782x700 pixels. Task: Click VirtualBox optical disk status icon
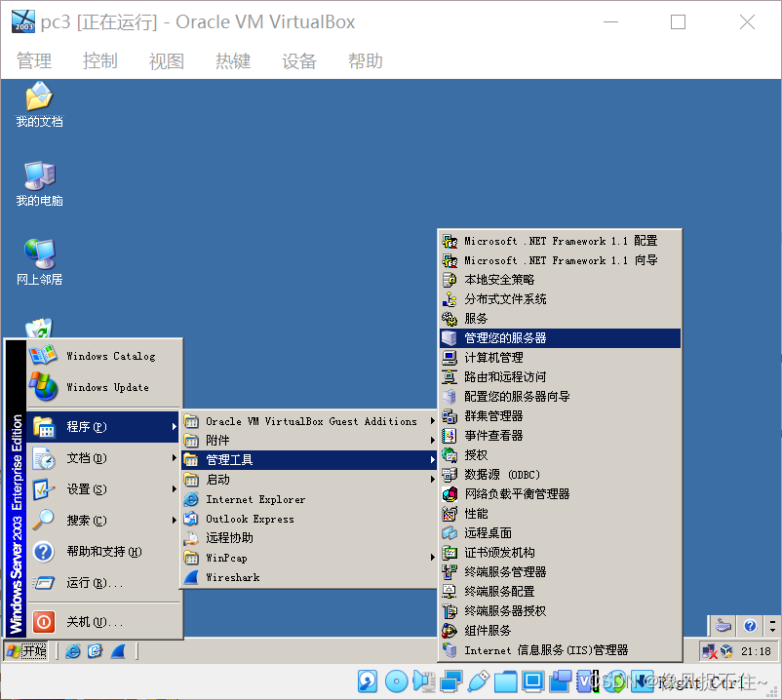click(397, 681)
